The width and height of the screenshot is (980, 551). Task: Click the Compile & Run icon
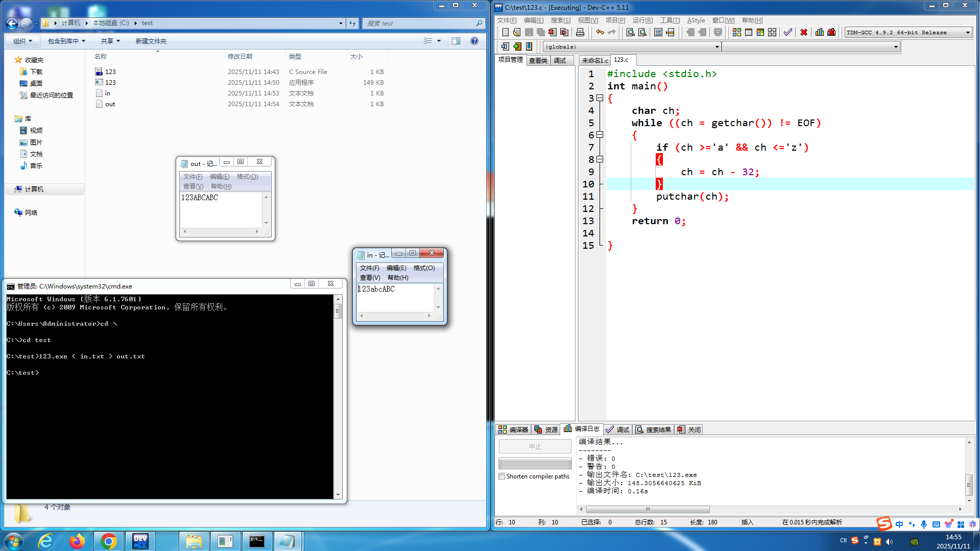[760, 32]
